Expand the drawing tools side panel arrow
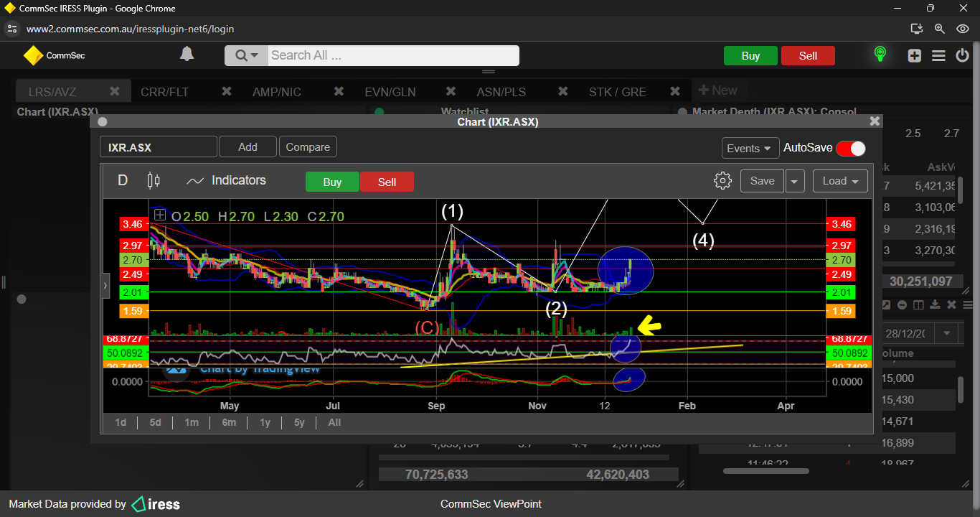This screenshot has width=980, height=517. [105, 285]
